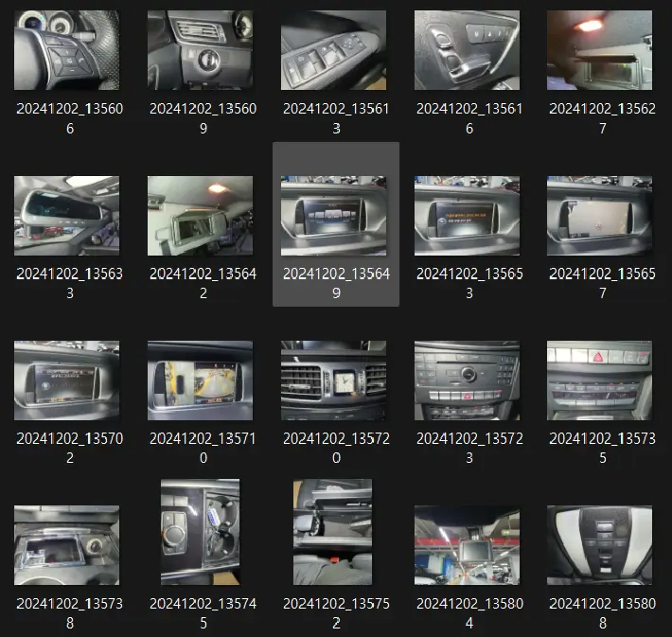672x637 pixels.
Task: Click armrest storage photo 20241202_135752
Action: pos(332,532)
